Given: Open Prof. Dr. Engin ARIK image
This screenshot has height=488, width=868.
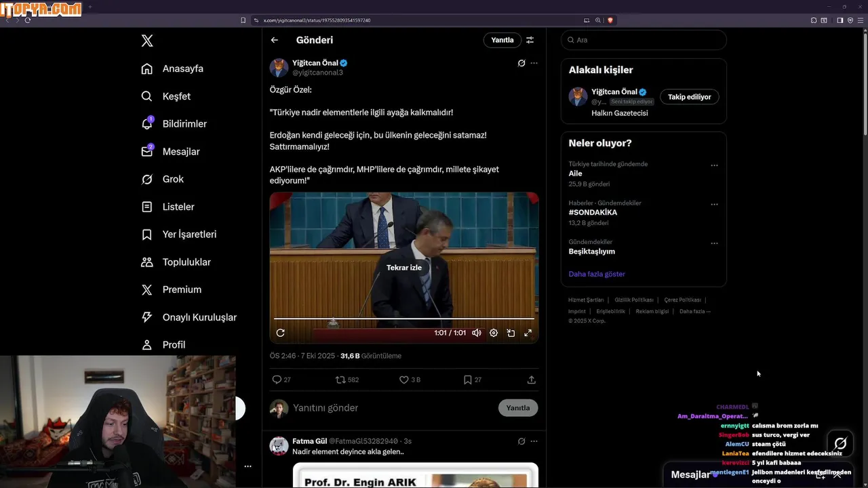Looking at the screenshot, I should coord(416,475).
